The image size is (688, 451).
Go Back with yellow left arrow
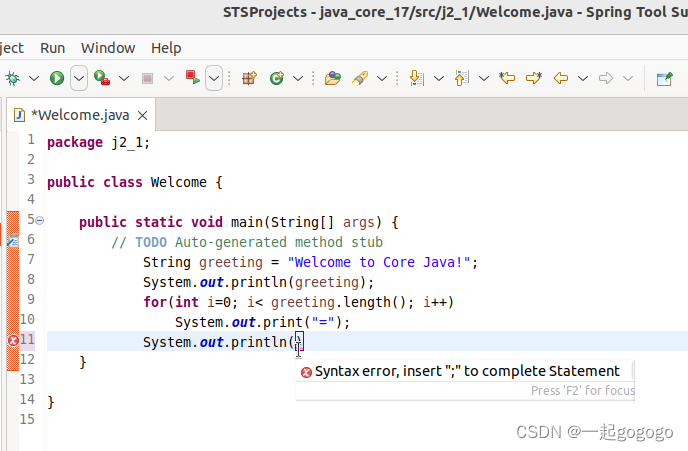(561, 79)
